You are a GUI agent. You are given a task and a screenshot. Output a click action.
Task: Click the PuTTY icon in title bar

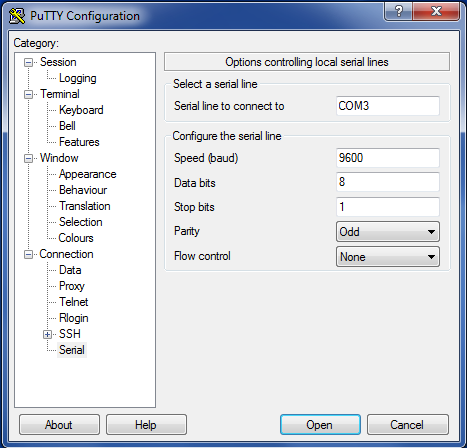click(17, 16)
